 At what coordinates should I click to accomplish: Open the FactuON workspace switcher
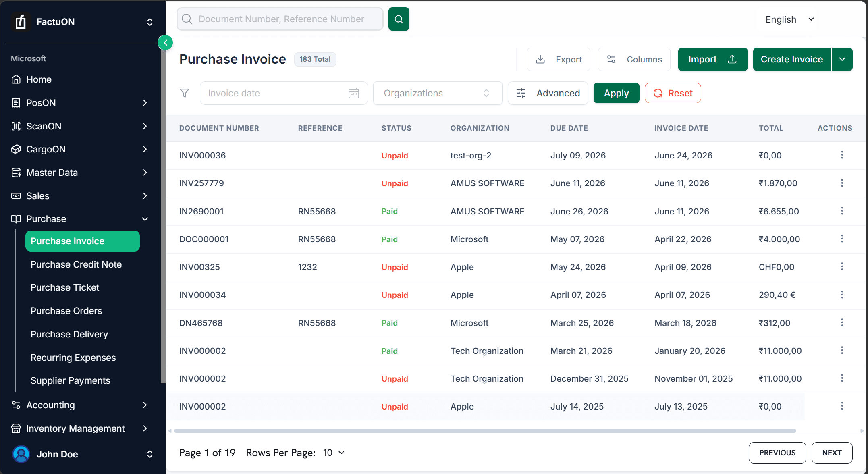click(150, 22)
